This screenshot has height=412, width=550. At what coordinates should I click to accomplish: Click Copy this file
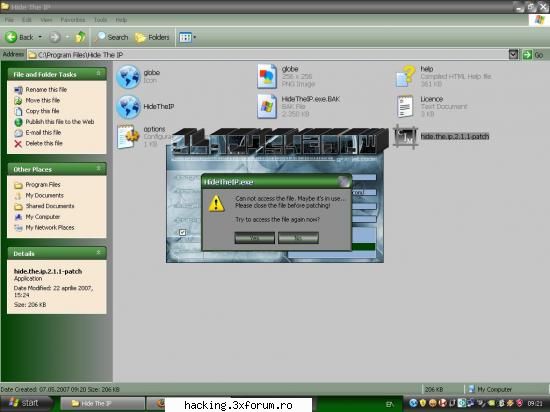[x=36, y=111]
